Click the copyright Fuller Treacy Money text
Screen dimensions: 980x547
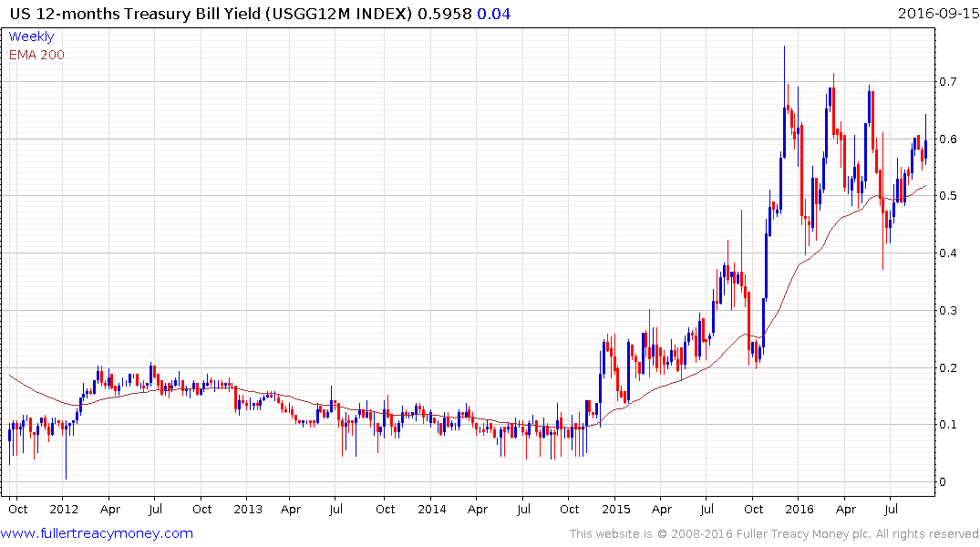774,534
